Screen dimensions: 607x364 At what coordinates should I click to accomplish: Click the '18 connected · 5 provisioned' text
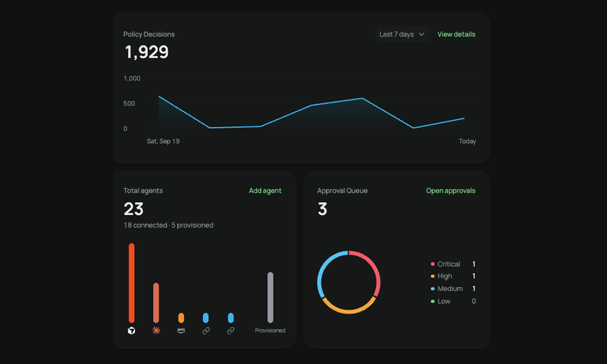(x=168, y=225)
